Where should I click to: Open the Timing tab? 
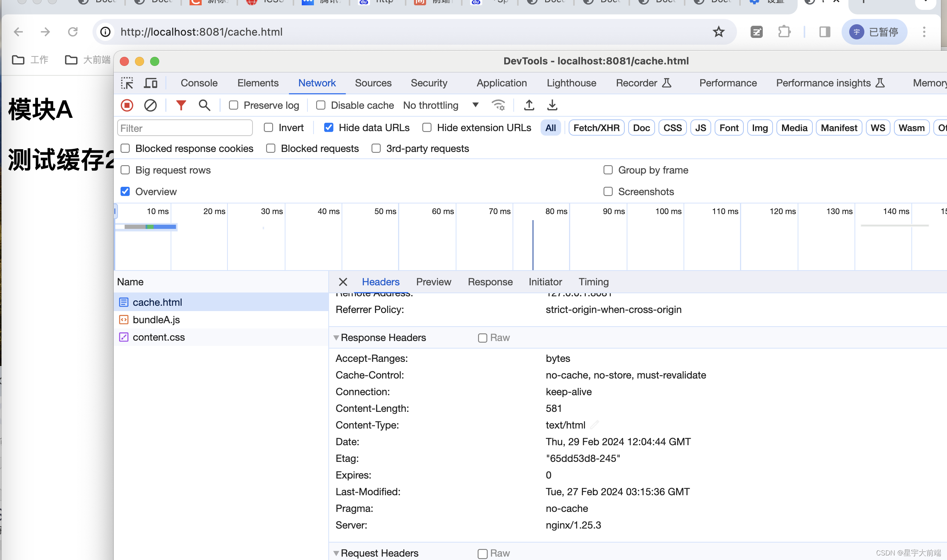[593, 282]
